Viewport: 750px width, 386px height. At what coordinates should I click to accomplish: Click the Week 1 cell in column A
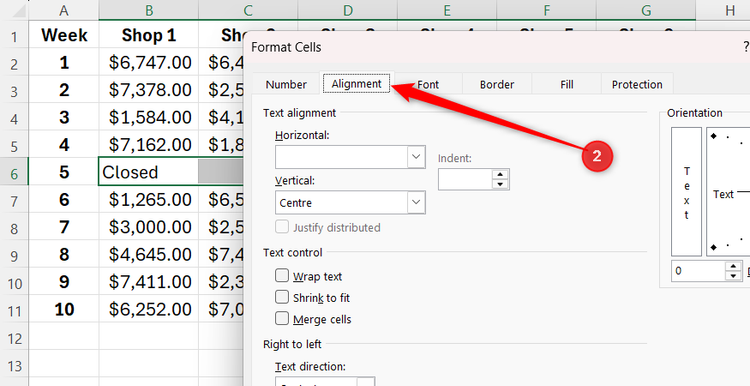point(64,62)
